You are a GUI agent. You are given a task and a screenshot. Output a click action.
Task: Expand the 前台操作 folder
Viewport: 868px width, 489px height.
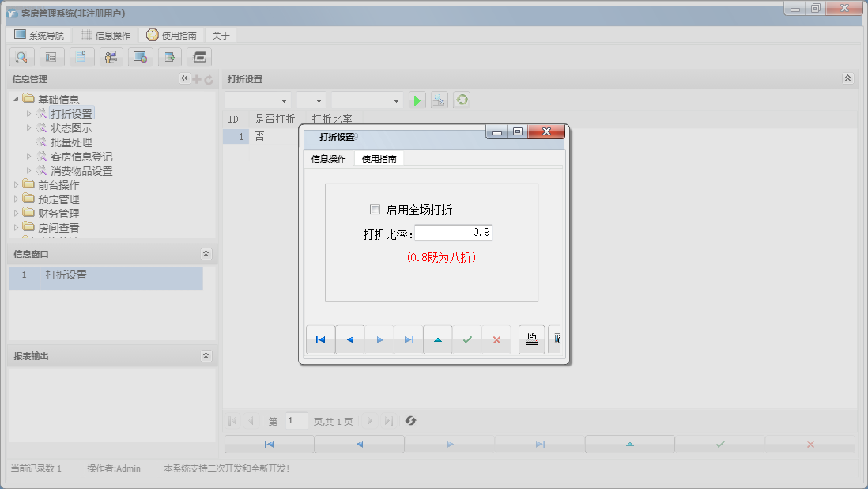click(x=17, y=186)
